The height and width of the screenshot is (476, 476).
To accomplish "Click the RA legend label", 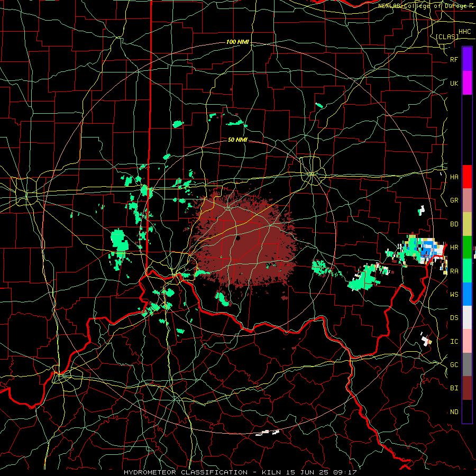I will tap(454, 271).
